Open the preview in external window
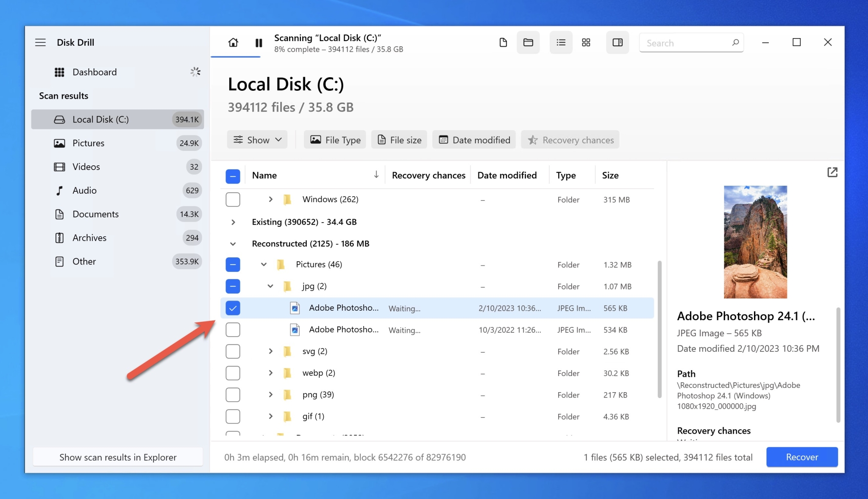The height and width of the screenshot is (499, 868). pos(833,172)
